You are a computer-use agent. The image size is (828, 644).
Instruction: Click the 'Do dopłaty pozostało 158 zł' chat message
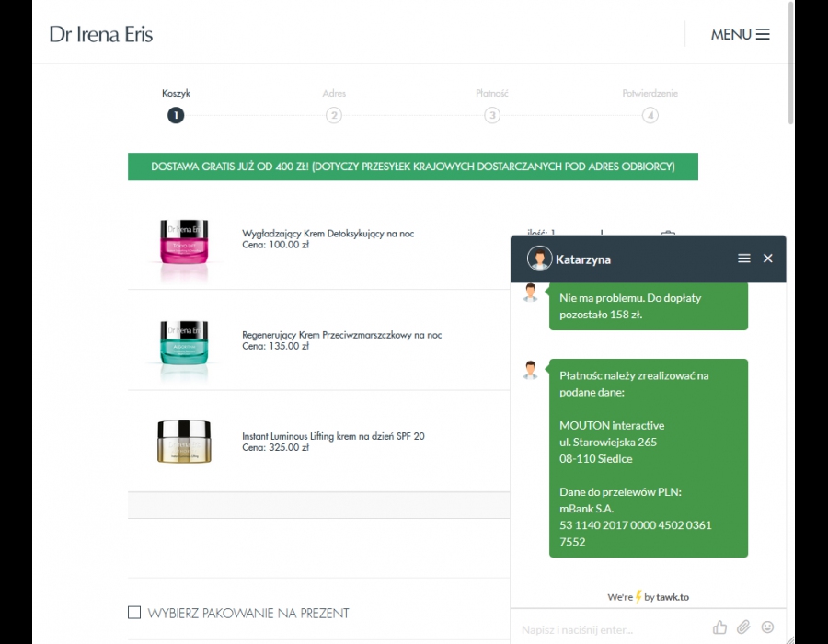[x=649, y=306]
